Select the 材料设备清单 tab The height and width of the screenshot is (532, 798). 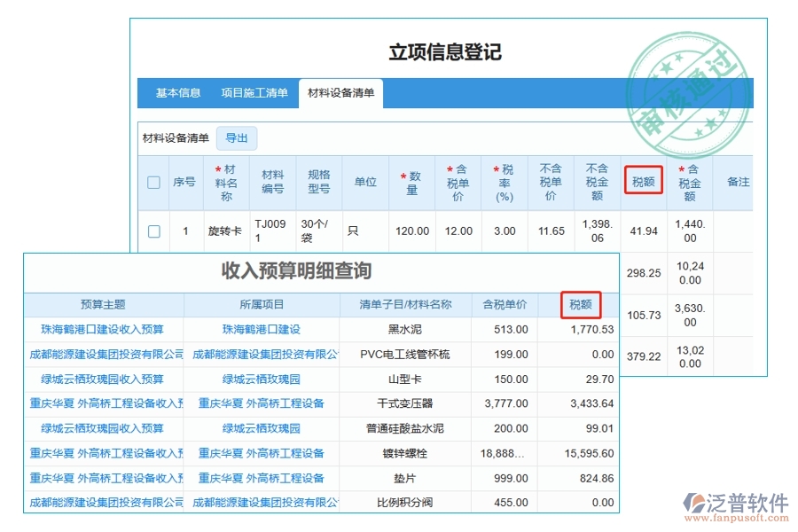point(340,92)
